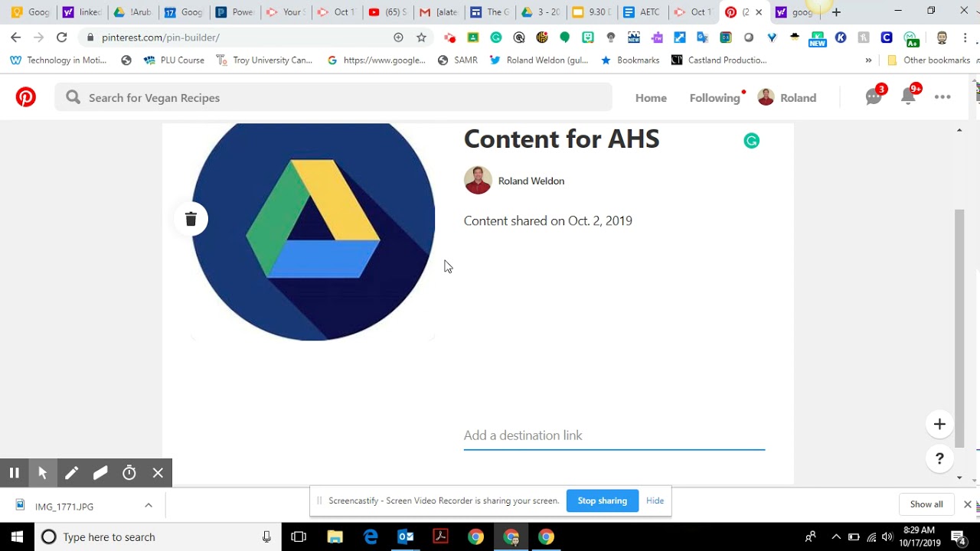Reload the Pinterest page
Screen dimensions: 980x551
point(61,37)
